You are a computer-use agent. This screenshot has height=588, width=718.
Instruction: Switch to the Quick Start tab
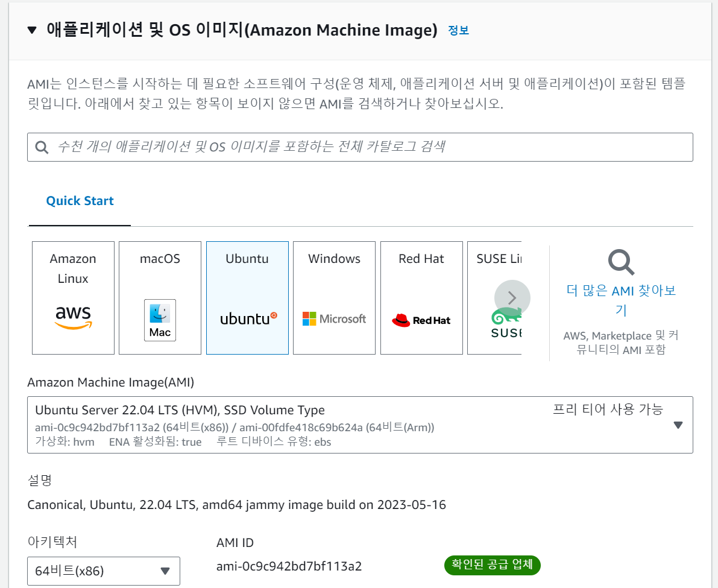(80, 201)
